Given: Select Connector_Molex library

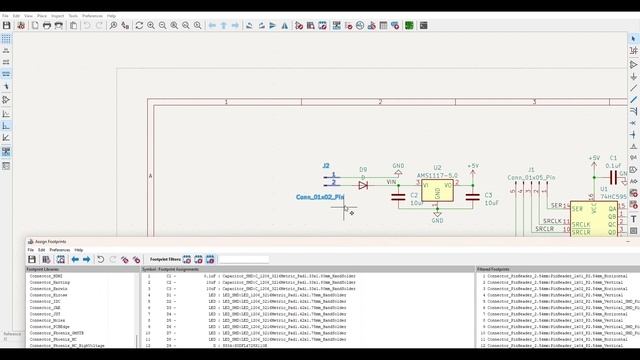Looking at the screenshot, I should coord(47,320).
